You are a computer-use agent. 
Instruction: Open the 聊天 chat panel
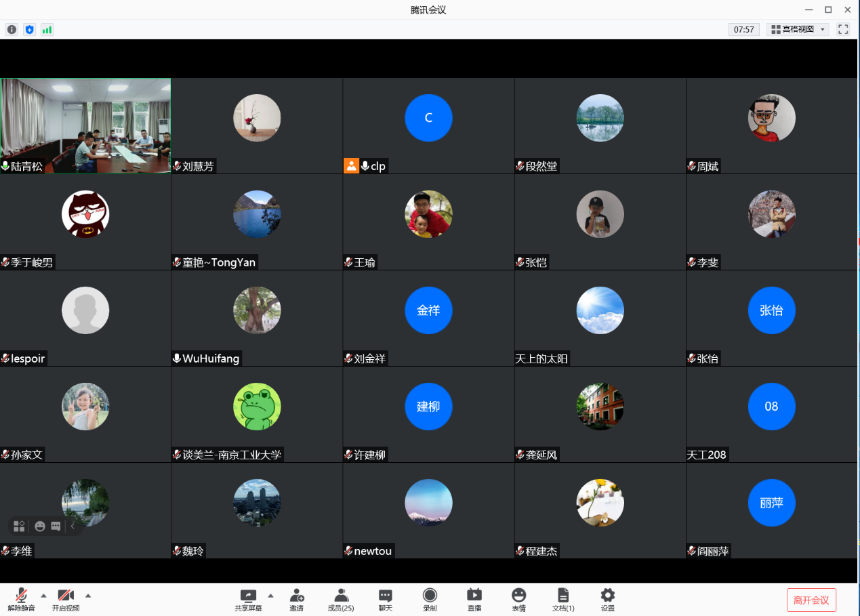[385, 599]
